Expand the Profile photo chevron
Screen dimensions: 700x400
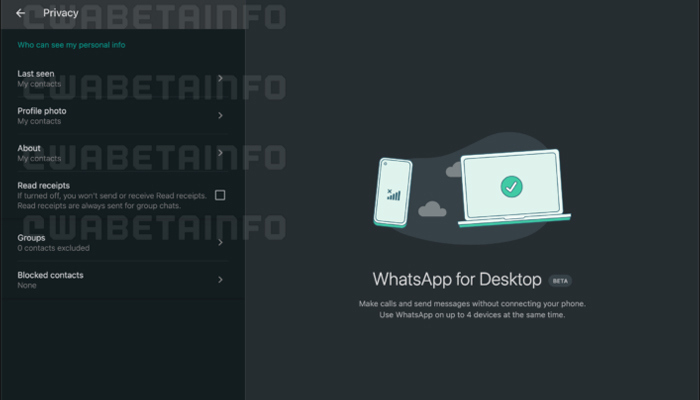pos(220,116)
